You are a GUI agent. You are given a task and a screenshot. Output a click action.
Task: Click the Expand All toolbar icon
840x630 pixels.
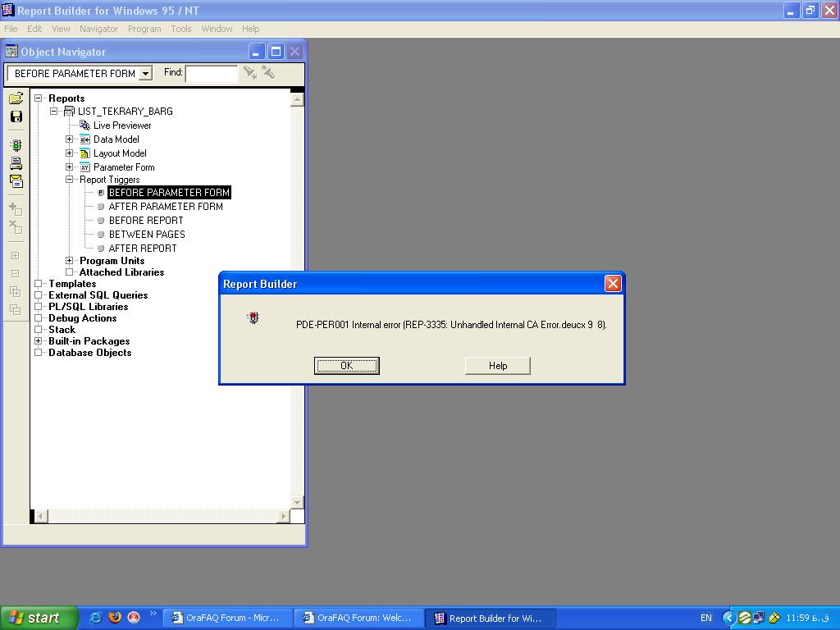coord(15,291)
